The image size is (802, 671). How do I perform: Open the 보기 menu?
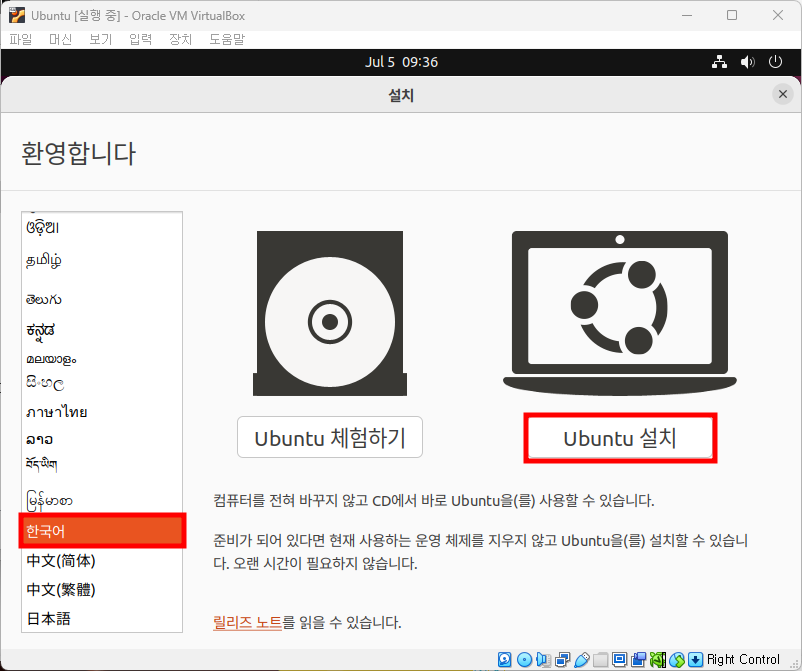point(100,39)
